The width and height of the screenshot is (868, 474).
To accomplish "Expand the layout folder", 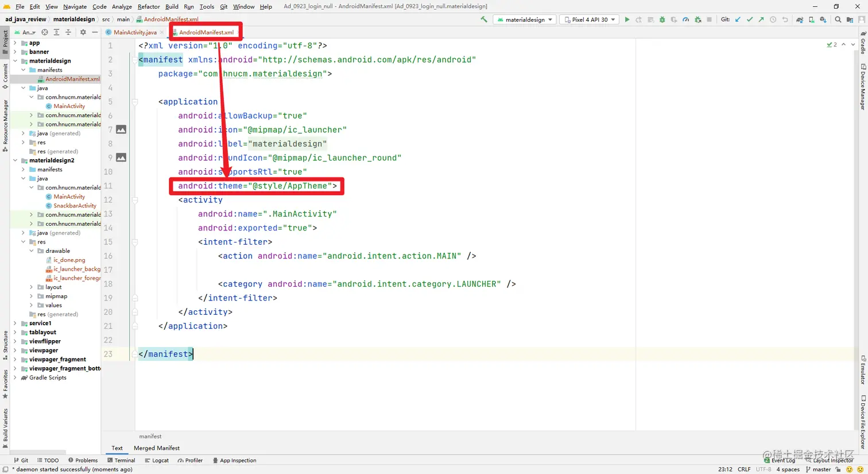I will tap(32, 287).
